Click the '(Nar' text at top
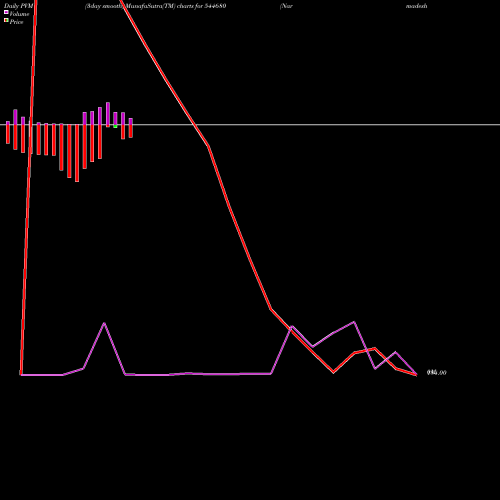The height and width of the screenshot is (500, 500). pyautogui.click(x=286, y=6)
